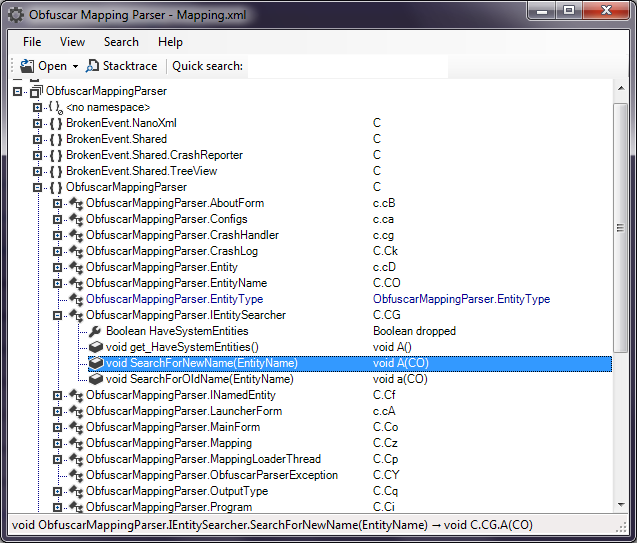Image resolution: width=637 pixels, height=543 pixels.
Task: Select the ObfuscarMappingParser.ObfuscarParserException item
Action: [x=211, y=475]
